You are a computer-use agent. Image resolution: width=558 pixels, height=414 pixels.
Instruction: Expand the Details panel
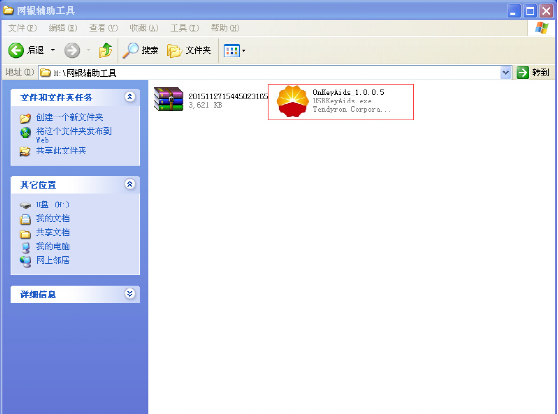click(130, 293)
